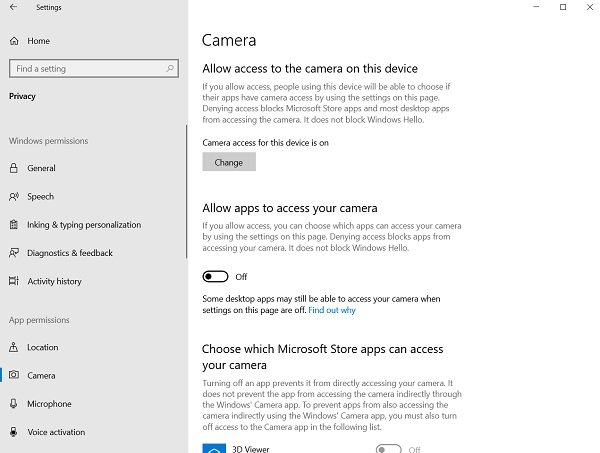
Task: Click the 3D Viewer app icon
Action: click(212, 448)
